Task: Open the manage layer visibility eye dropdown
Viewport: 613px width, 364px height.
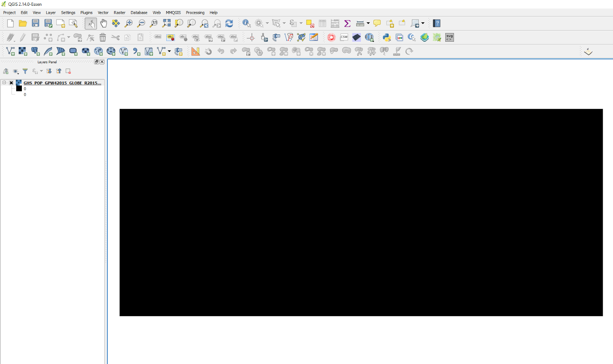Action: point(16,71)
